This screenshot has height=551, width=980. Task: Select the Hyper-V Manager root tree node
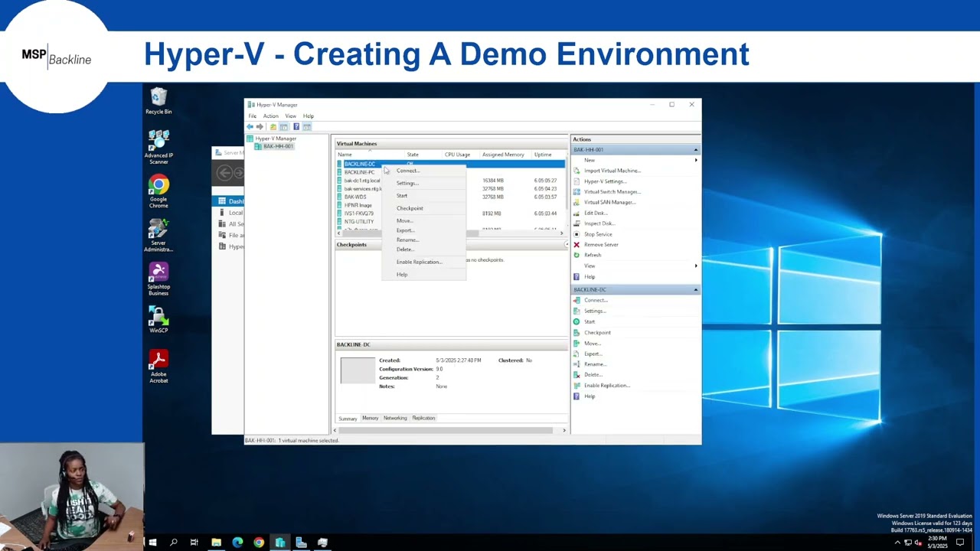[x=276, y=139]
